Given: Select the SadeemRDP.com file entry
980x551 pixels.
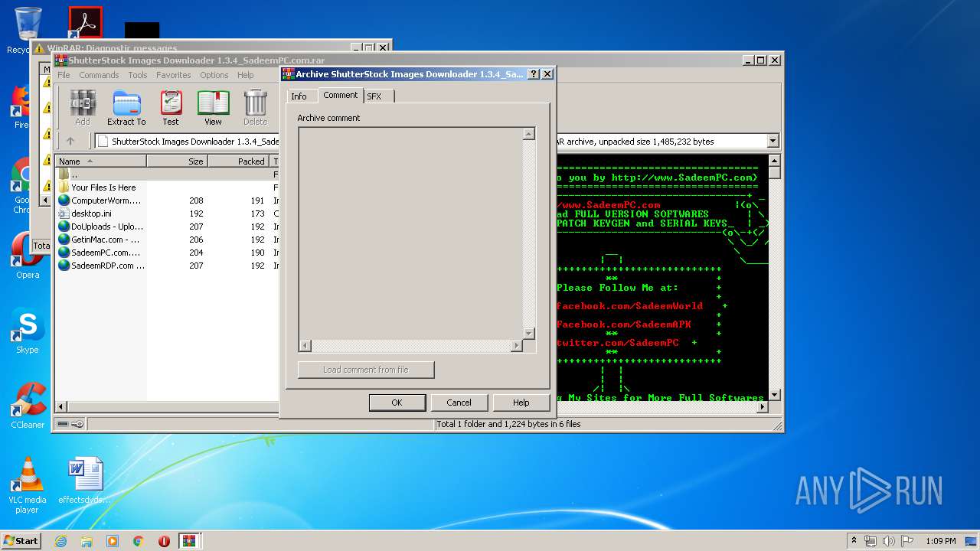Looking at the screenshot, I should coord(101,266).
